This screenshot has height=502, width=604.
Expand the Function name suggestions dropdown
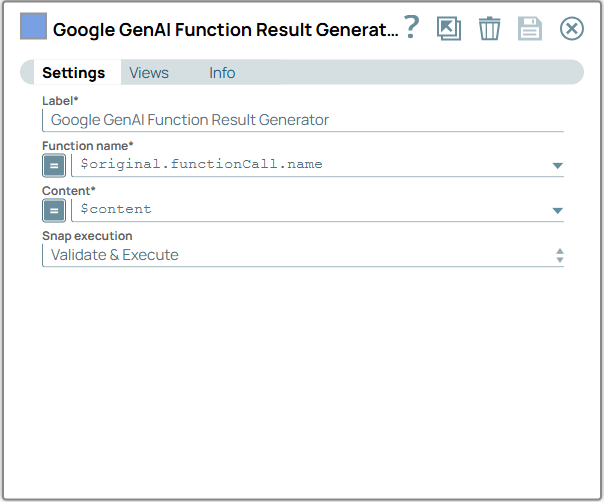tap(557, 166)
